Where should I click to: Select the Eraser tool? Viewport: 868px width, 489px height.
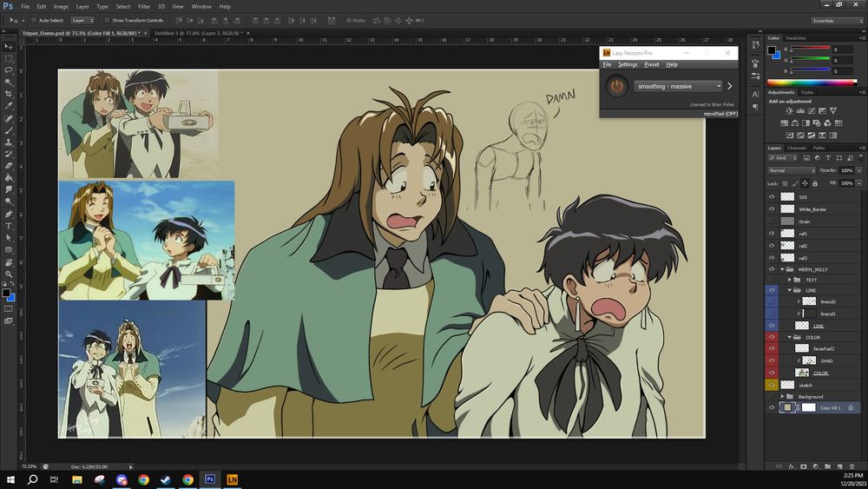(x=9, y=166)
